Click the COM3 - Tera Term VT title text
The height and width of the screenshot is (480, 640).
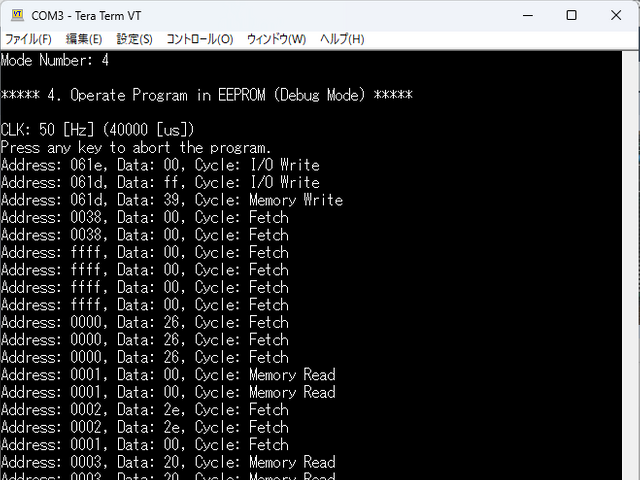click(87, 15)
